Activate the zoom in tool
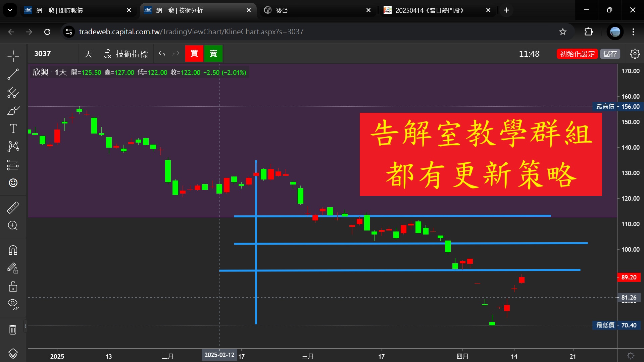The image size is (644, 362). pos(13,225)
